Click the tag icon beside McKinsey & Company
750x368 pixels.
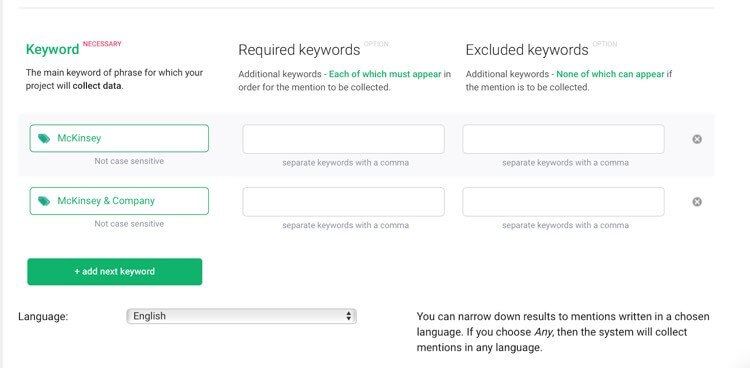click(x=44, y=201)
